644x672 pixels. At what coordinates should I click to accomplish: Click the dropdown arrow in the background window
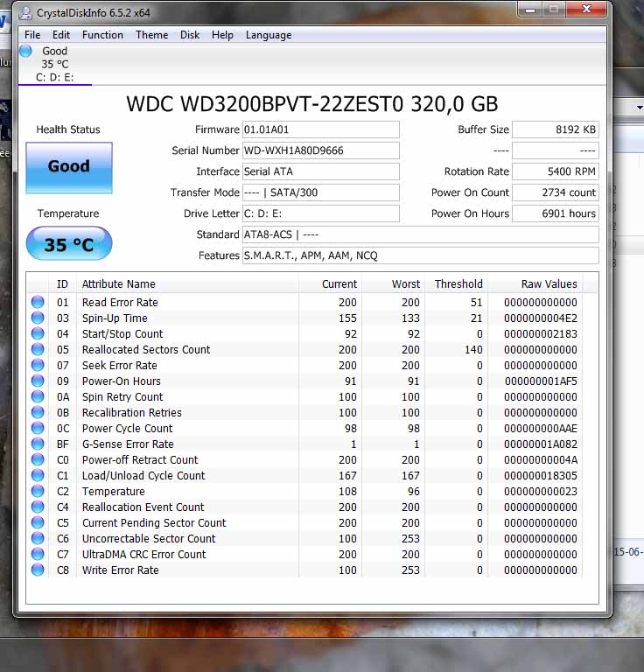tap(640, 108)
